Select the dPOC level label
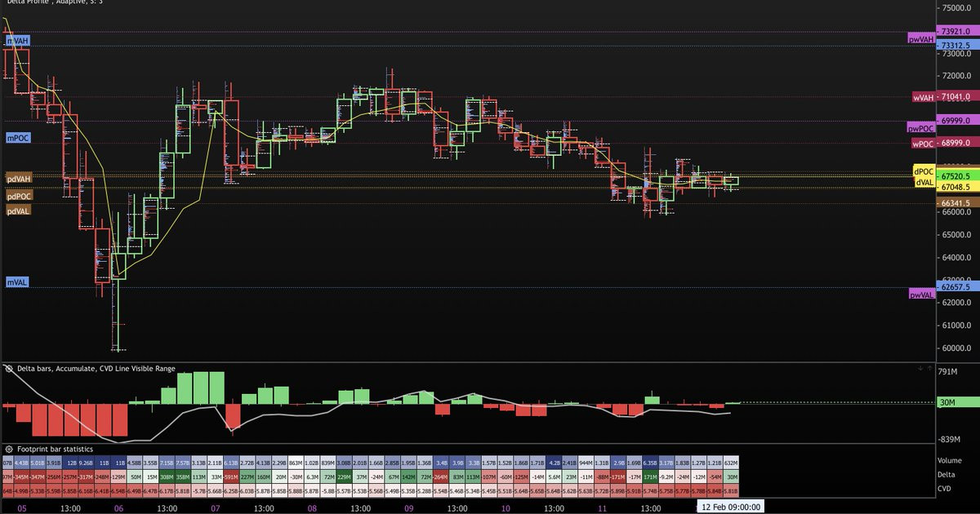The image size is (980, 514). 924,171
